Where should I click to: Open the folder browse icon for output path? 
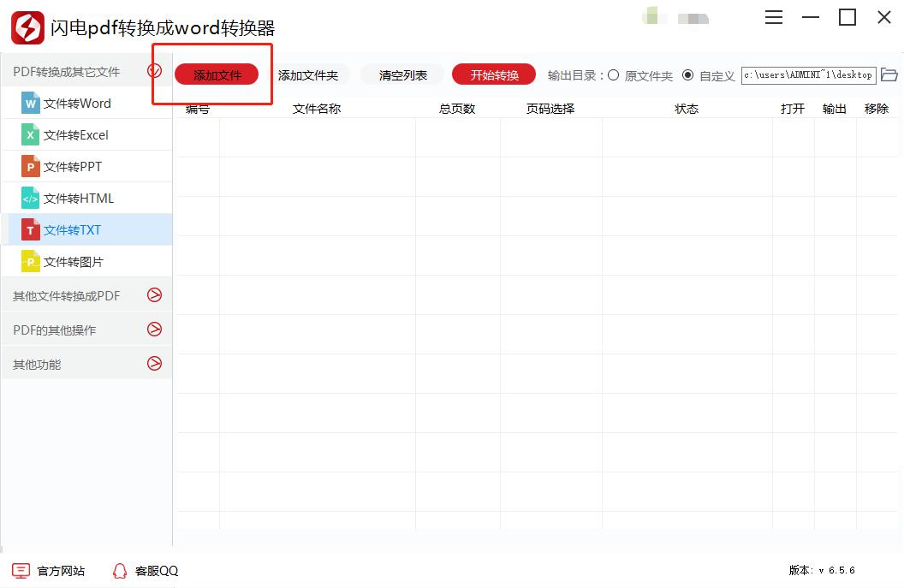(889, 74)
